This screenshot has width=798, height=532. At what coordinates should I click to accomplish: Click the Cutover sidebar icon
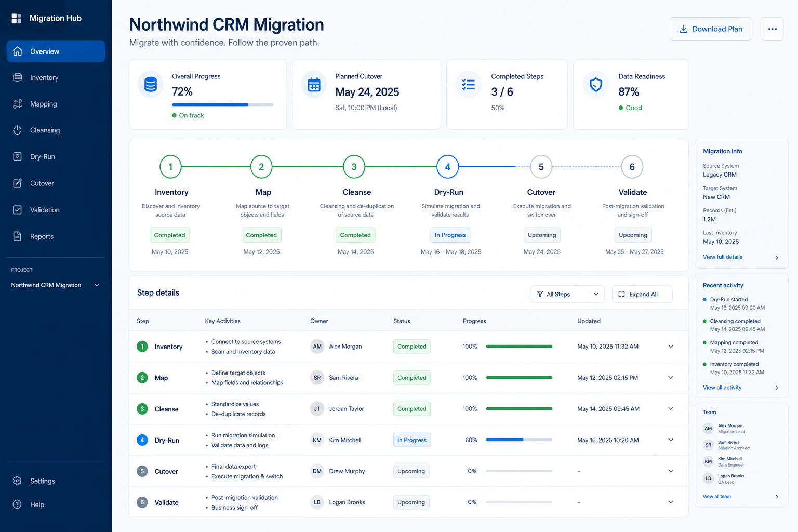pyautogui.click(x=18, y=183)
